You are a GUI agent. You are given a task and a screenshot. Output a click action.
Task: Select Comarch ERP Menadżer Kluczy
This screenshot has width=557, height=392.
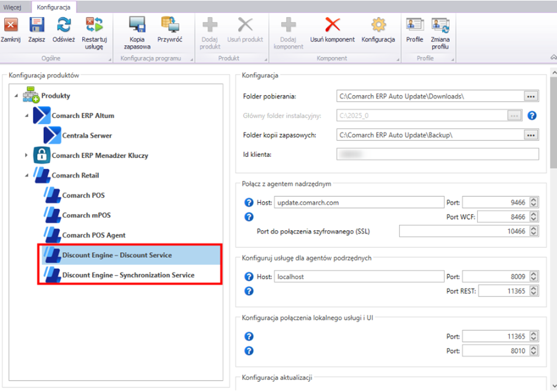point(100,156)
